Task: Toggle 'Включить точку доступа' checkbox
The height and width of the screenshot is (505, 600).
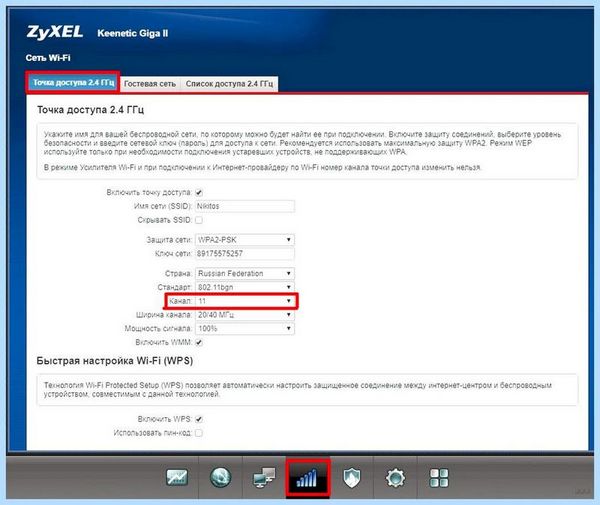Action: pos(199,192)
